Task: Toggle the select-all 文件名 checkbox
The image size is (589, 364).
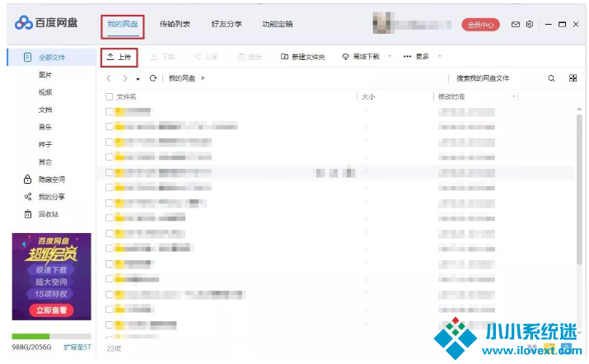Action: [x=109, y=97]
